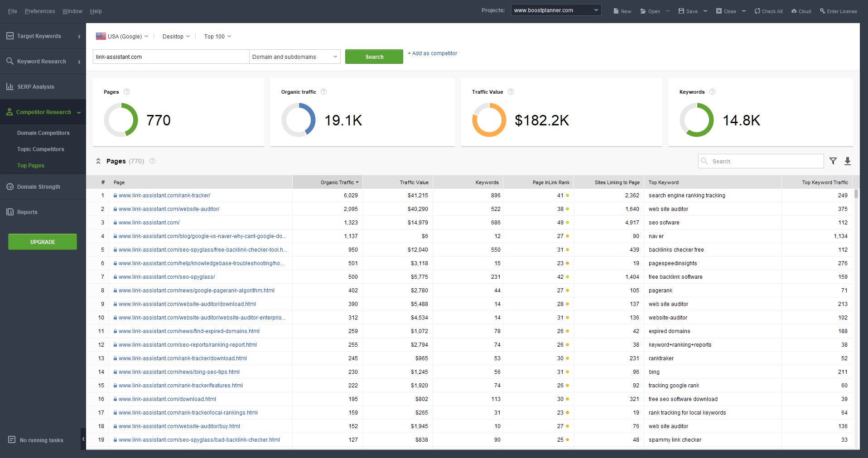Click Enter License toolbar button
This screenshot has width=868, height=458.
(838, 11)
